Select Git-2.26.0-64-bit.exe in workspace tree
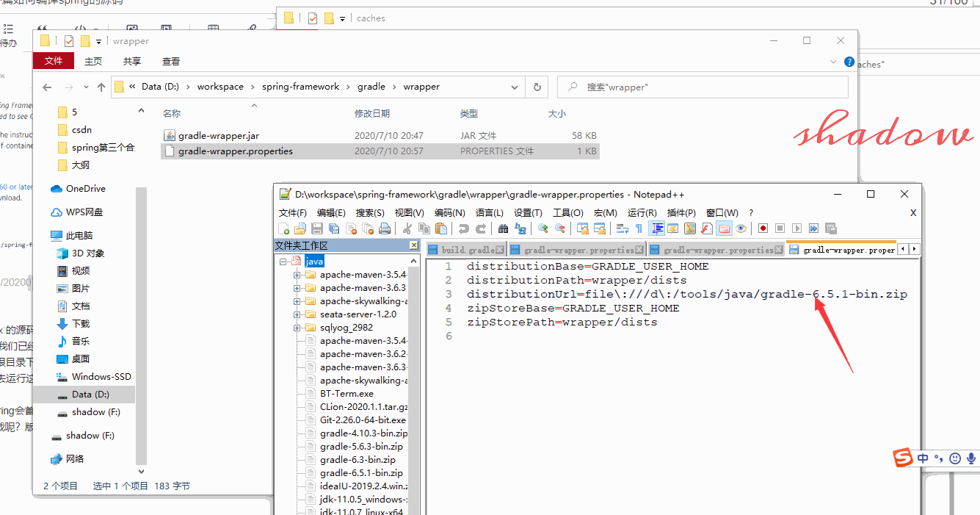Viewport: 980px width, 515px height. 363,420
